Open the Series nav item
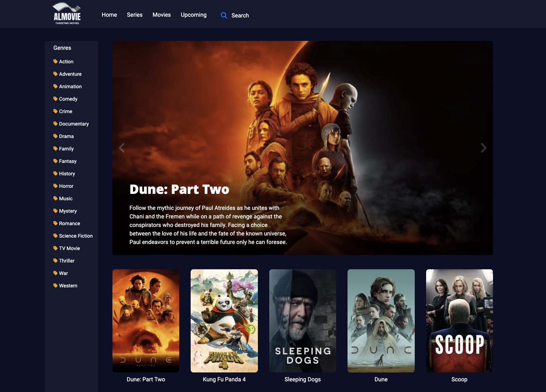The height and width of the screenshot is (392, 546). coord(134,15)
